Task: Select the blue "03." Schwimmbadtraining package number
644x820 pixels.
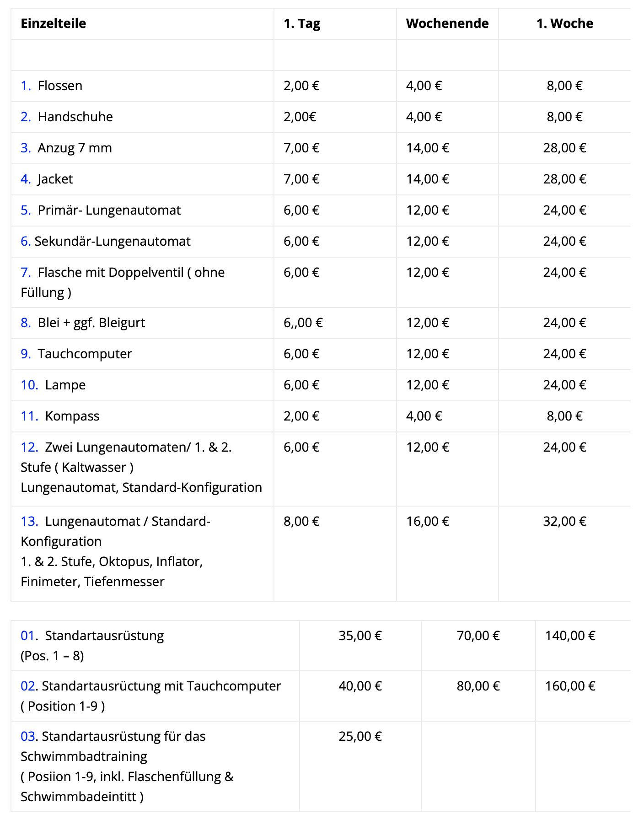Action: (28, 737)
